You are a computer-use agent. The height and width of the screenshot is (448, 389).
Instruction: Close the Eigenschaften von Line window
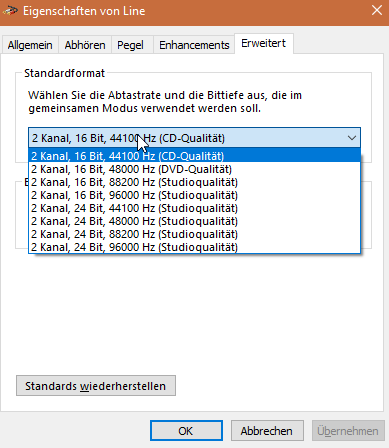pos(377,10)
